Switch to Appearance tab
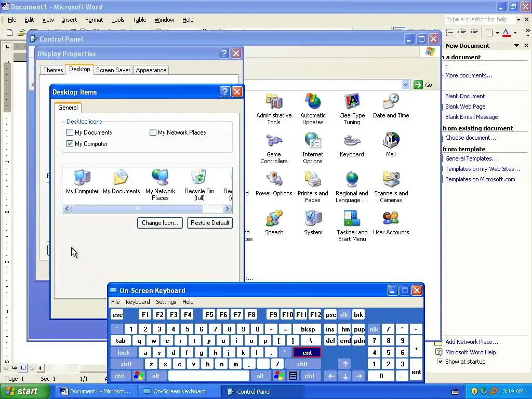 (x=151, y=70)
